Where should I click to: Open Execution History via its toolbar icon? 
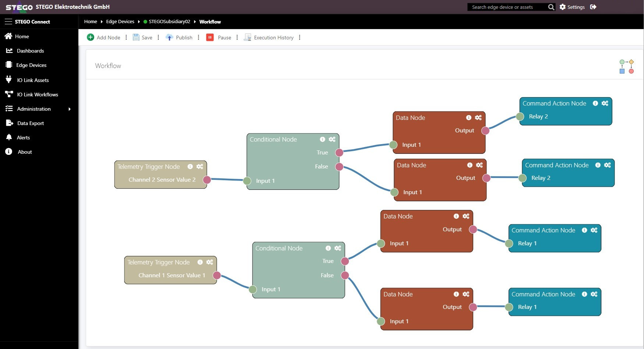[x=248, y=37]
